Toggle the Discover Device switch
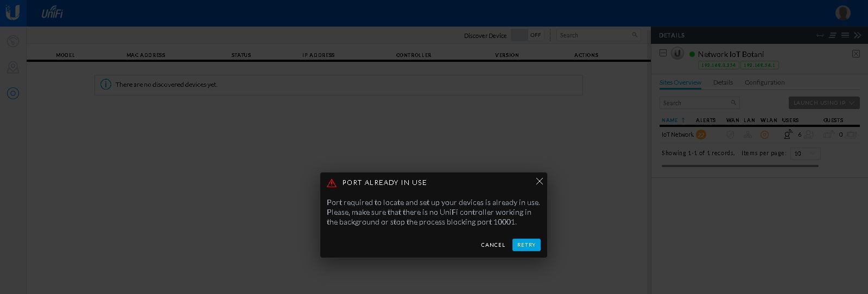This screenshot has height=294, width=868. (x=527, y=35)
